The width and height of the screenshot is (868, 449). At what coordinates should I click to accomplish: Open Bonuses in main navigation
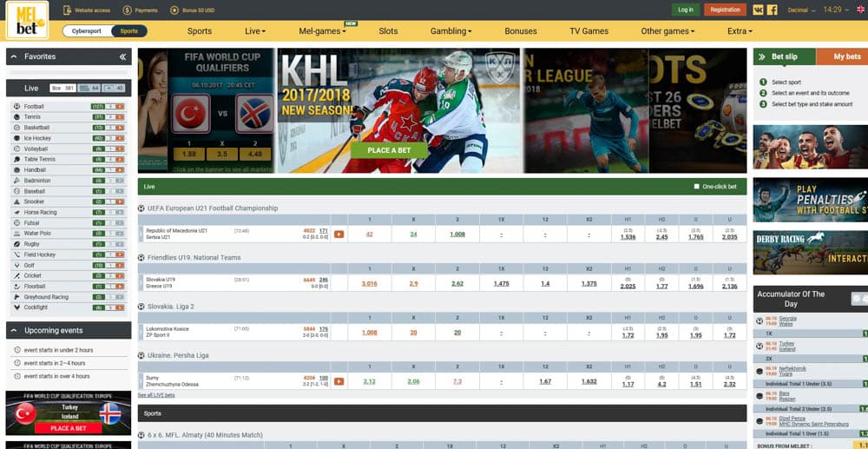coord(521,31)
